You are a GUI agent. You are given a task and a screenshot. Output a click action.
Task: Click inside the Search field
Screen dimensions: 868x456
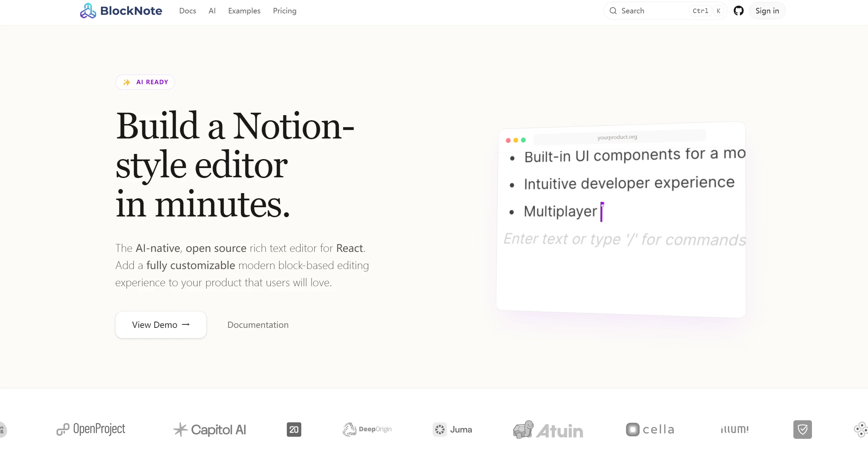[x=647, y=11]
